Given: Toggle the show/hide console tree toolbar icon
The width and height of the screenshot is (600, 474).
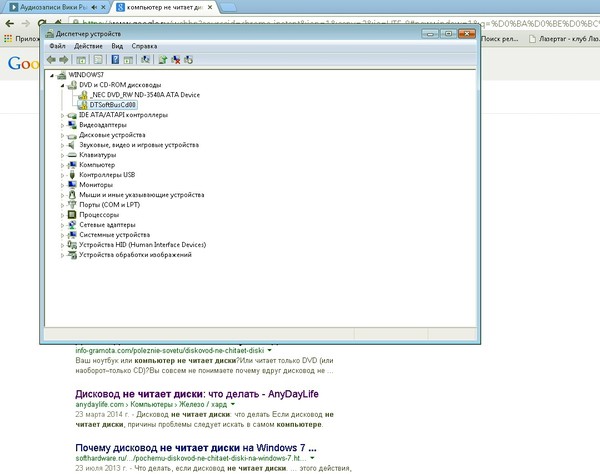Looking at the screenshot, I should (x=81, y=60).
